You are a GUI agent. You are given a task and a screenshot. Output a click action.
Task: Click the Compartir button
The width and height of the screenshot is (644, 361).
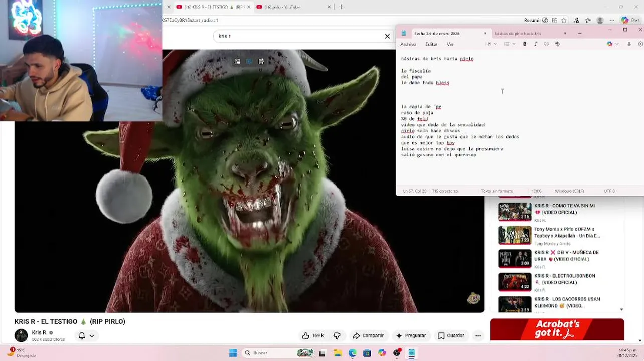pos(368,336)
